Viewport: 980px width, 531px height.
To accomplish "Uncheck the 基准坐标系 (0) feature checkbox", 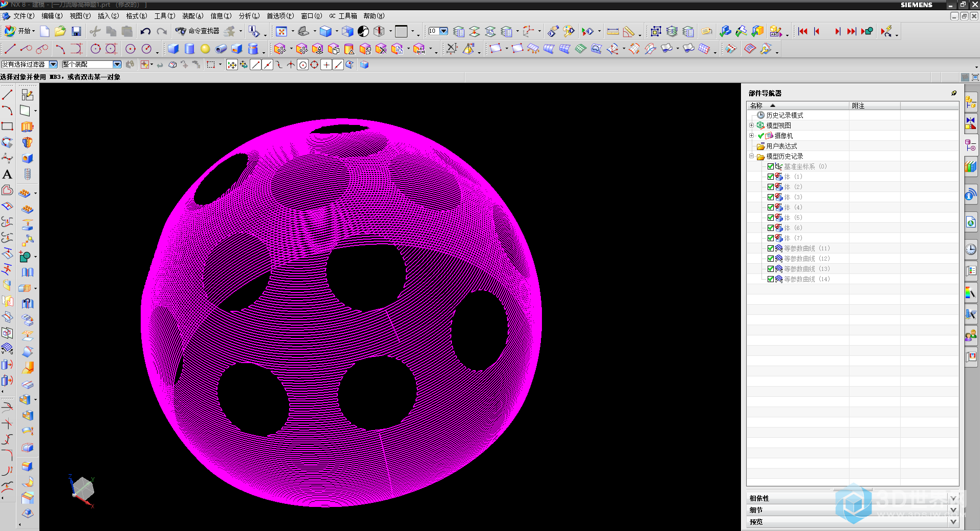I will coord(771,166).
